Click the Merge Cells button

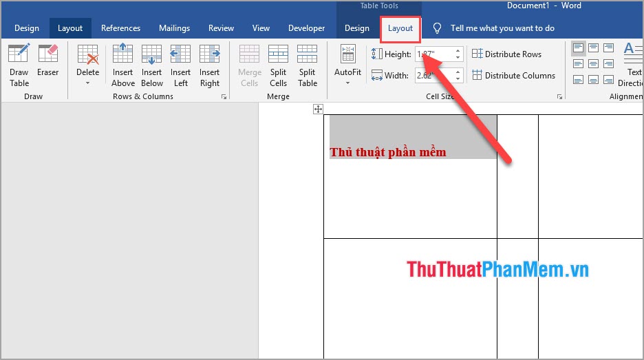click(250, 65)
